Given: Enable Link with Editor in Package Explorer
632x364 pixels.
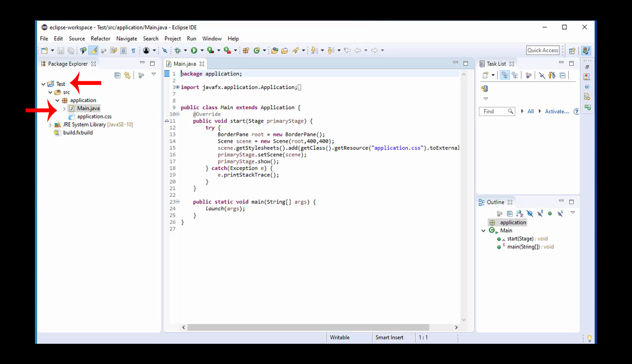Looking at the screenshot, I should pos(127,75).
